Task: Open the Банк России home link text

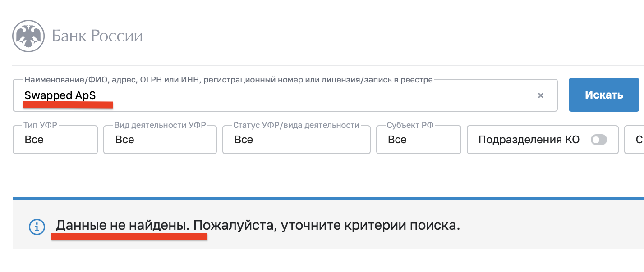Action: tap(97, 36)
